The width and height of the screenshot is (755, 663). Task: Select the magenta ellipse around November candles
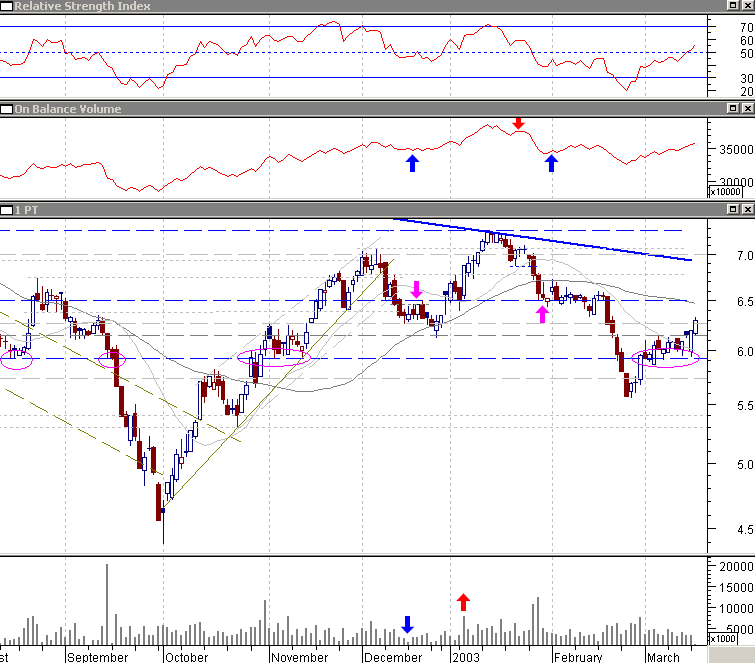(x=274, y=358)
